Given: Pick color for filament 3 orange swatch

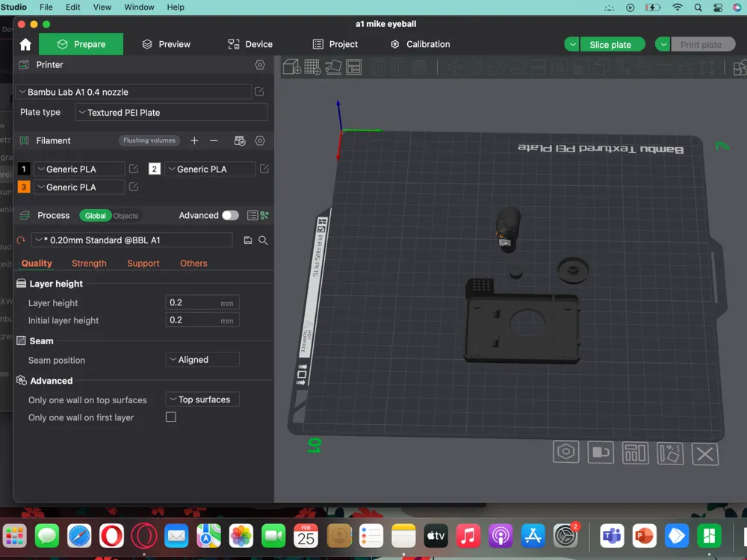Looking at the screenshot, I should [x=24, y=187].
